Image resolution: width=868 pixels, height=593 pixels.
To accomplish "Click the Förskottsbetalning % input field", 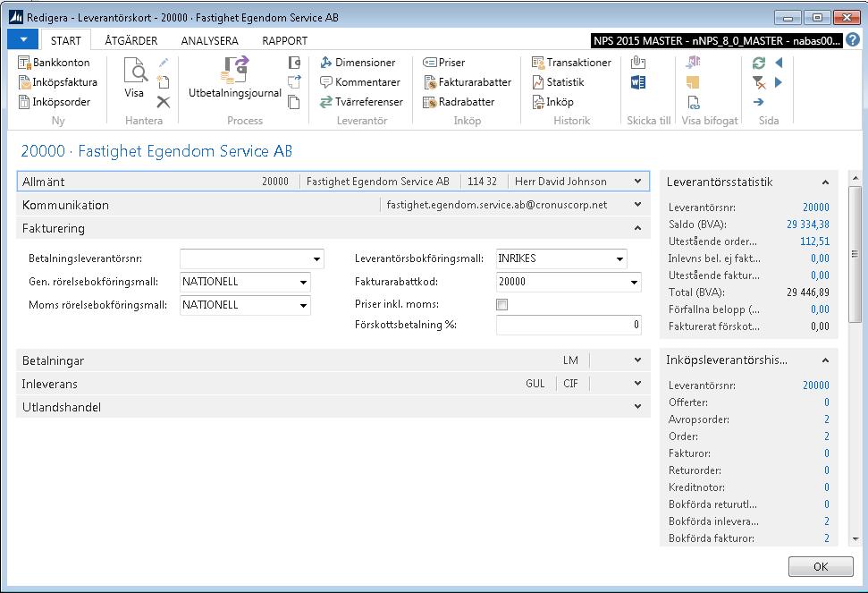I will (569, 325).
